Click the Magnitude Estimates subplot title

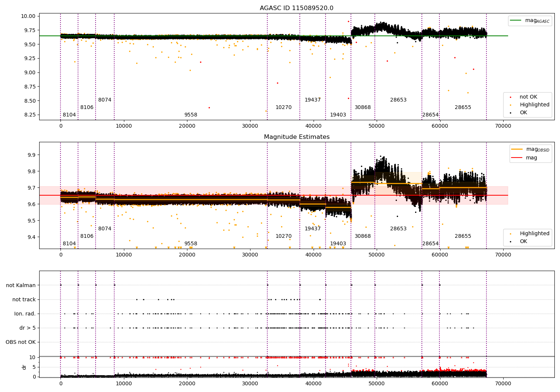297,137
